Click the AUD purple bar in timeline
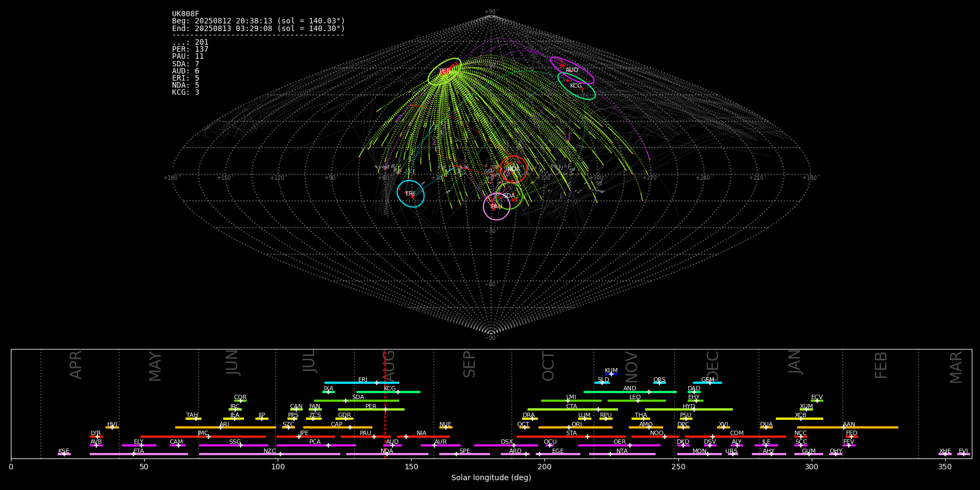 tap(393, 445)
